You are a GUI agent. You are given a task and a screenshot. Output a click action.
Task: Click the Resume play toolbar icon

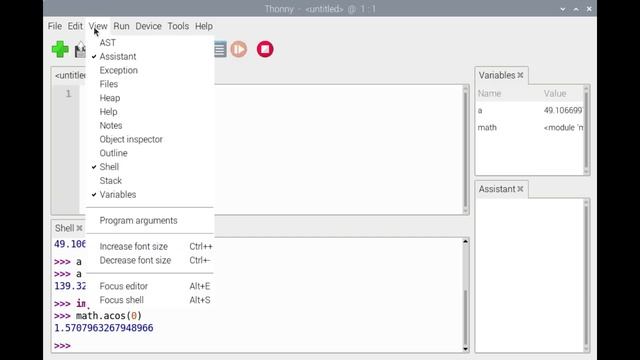(x=239, y=49)
